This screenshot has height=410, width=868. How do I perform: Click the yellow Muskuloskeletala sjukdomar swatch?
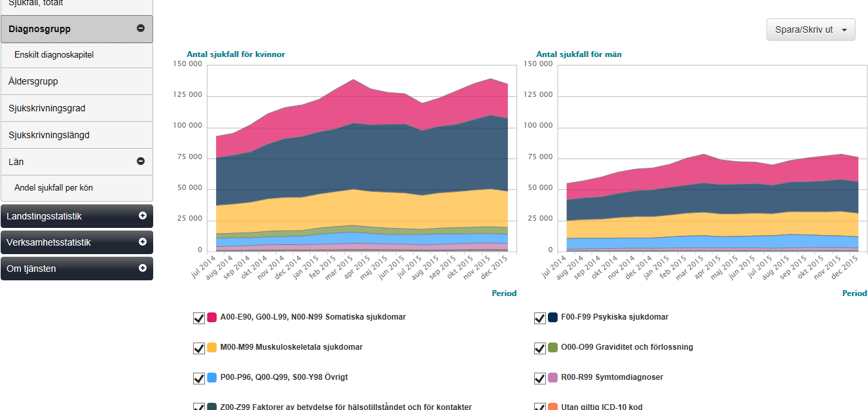(x=212, y=347)
